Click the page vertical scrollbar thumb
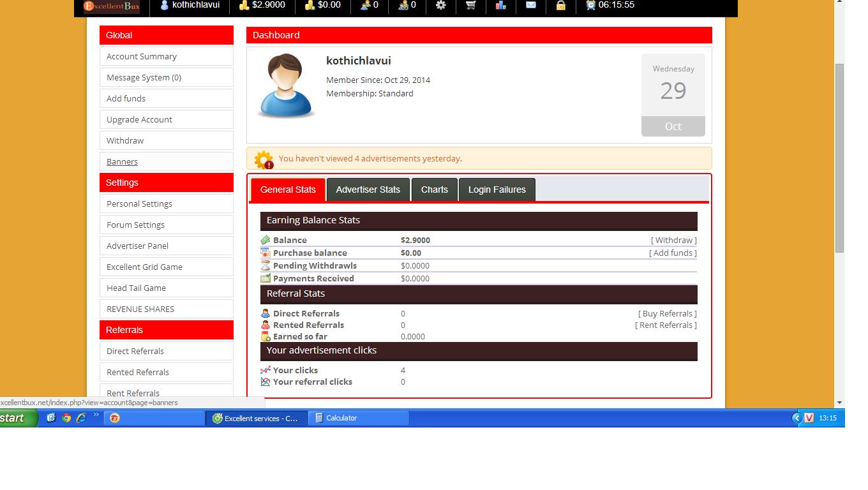Viewport: 868px width, 490px height. (839, 157)
